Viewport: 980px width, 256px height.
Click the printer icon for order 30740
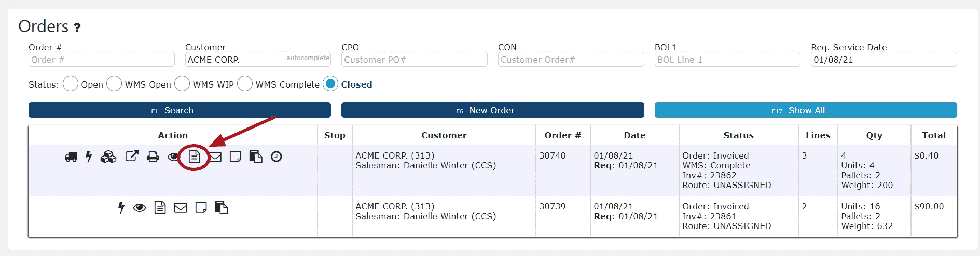[153, 157]
